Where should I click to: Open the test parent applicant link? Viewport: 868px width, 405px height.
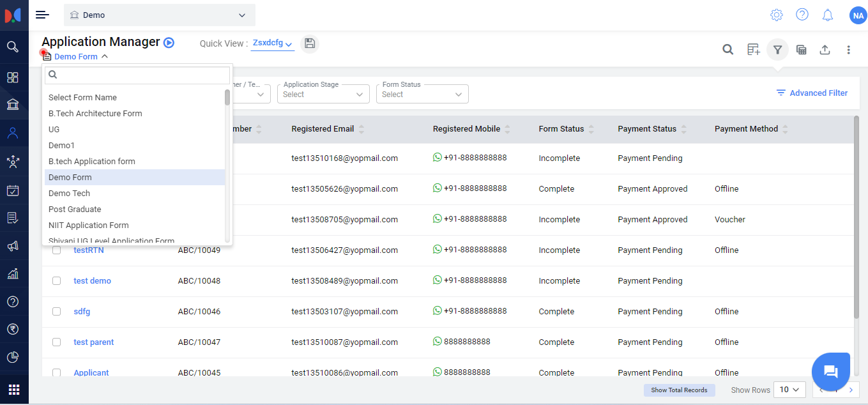(94, 342)
